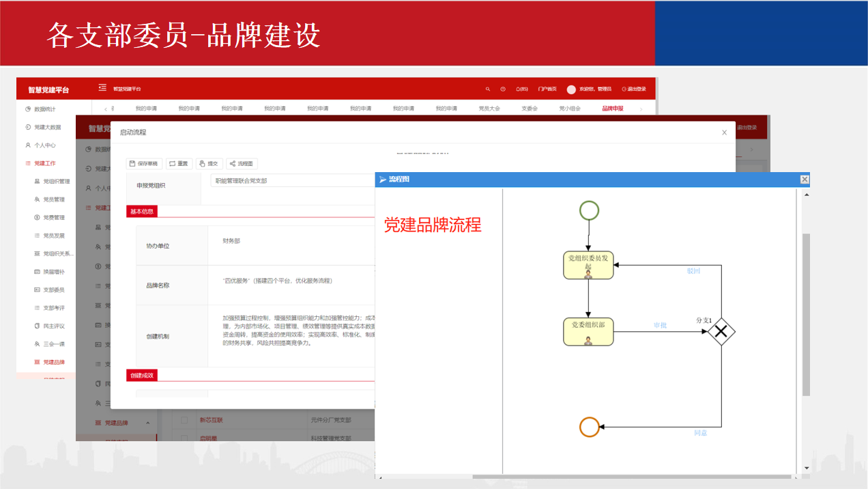Viewport: 868px width, 489px height.
Task: Click the 提交 button
Action: pos(209,163)
